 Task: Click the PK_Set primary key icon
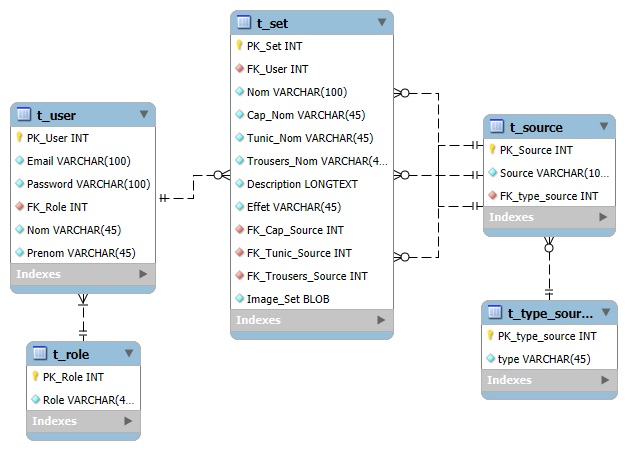(239, 45)
